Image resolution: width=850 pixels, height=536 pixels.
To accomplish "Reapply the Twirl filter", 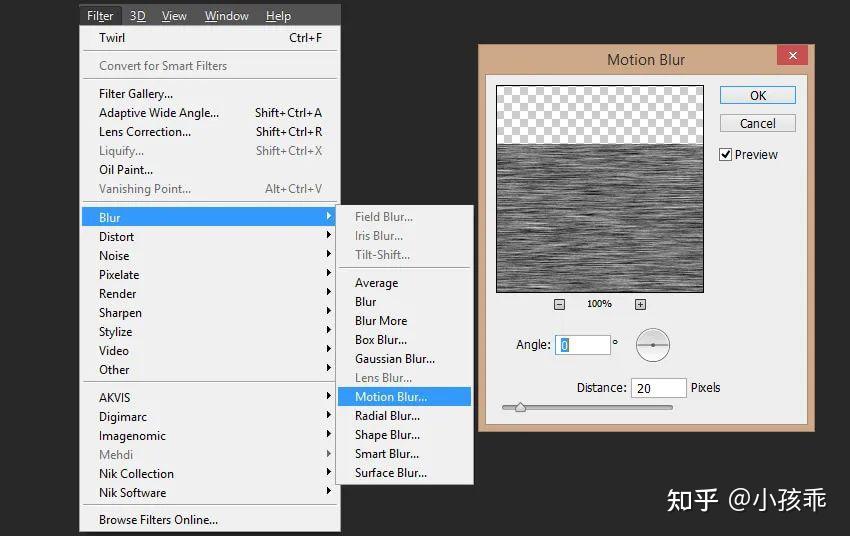I will [210, 38].
